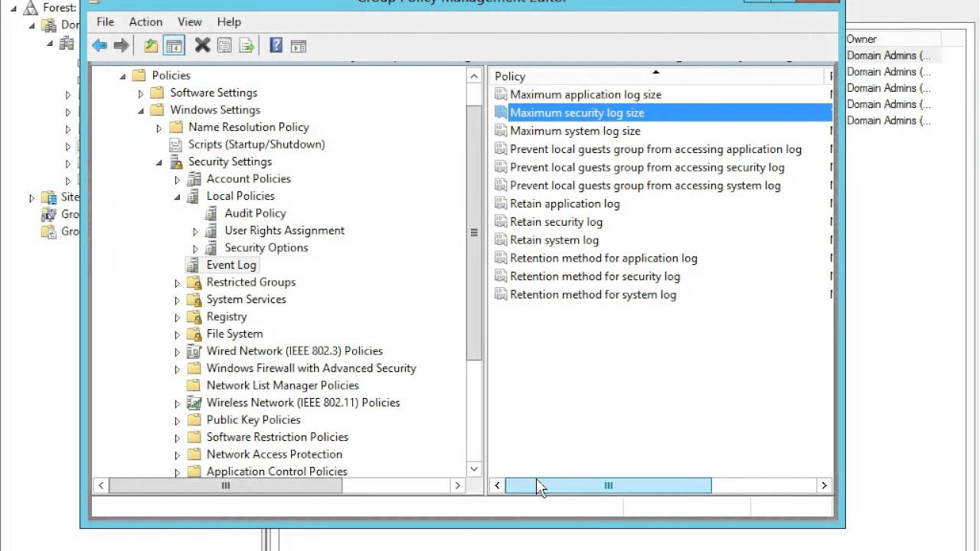The image size is (980, 551).
Task: Click the Forward arrow toolbar icon
Action: tap(121, 46)
